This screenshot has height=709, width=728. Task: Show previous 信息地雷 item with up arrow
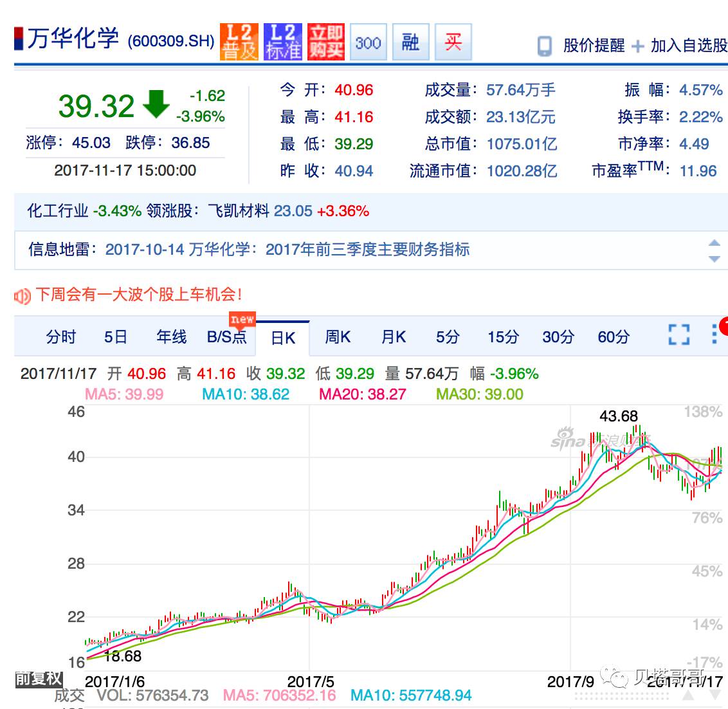(714, 243)
